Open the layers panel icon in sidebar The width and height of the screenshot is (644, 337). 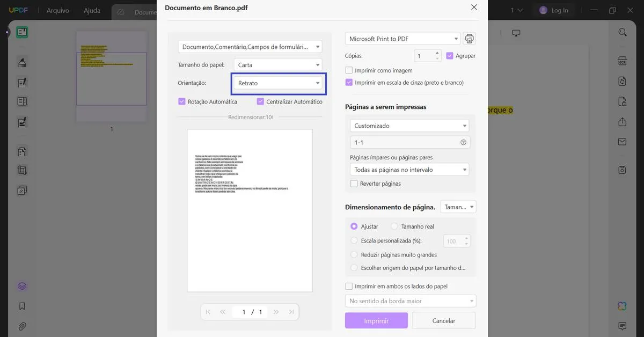[x=22, y=286]
